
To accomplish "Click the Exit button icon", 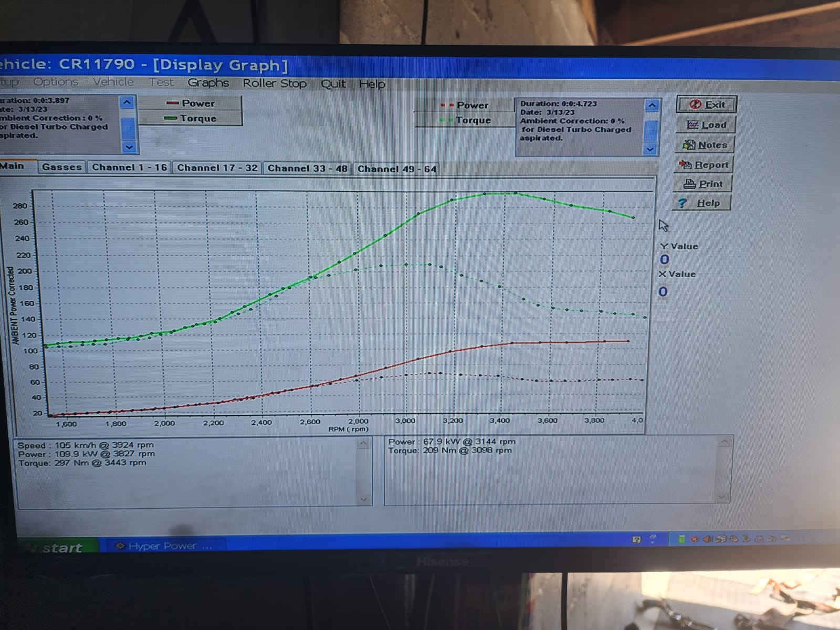I will pyautogui.click(x=695, y=104).
